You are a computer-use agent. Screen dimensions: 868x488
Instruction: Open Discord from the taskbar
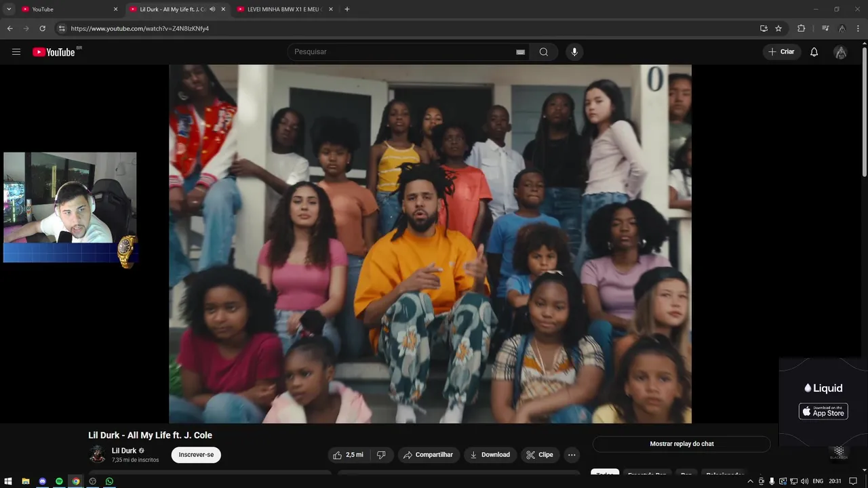[x=43, y=481]
